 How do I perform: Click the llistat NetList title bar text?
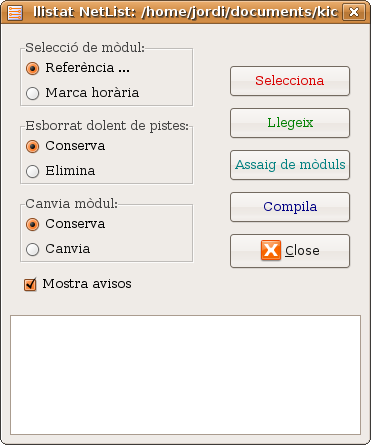186,12
